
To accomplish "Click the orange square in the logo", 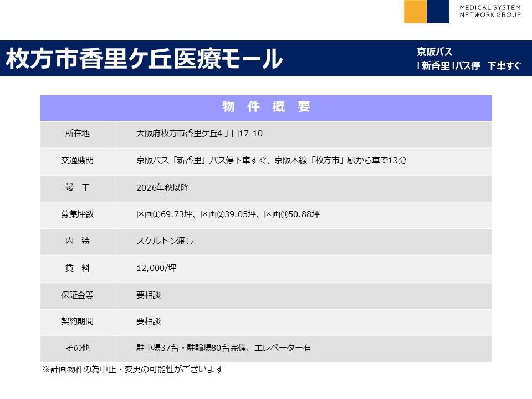I will click(415, 12).
